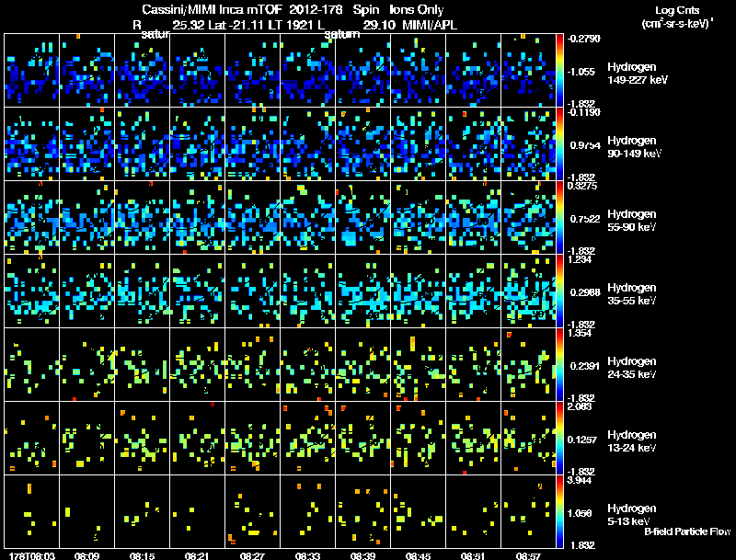
Task: Click the 178T08:03 time axis label
Action: [x=31, y=555]
